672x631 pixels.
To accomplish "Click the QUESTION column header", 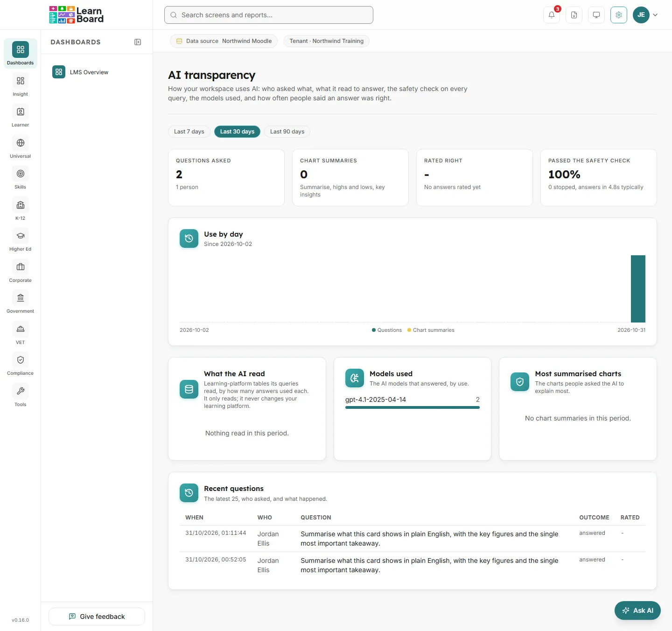I will pyautogui.click(x=316, y=518).
